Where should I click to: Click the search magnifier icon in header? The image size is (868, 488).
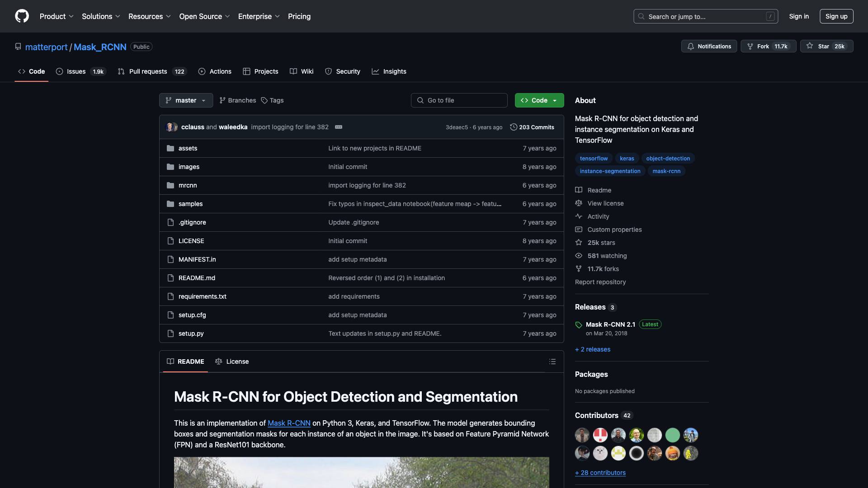(641, 16)
